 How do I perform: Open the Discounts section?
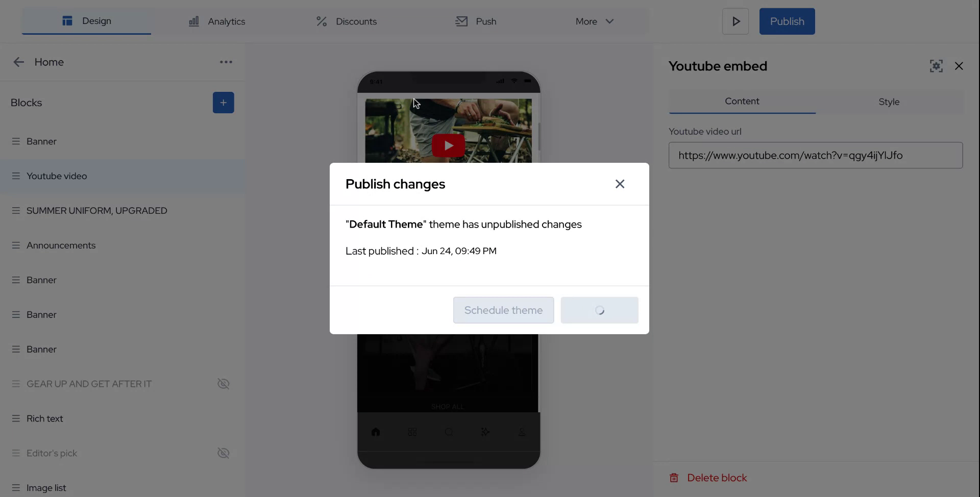346,21
